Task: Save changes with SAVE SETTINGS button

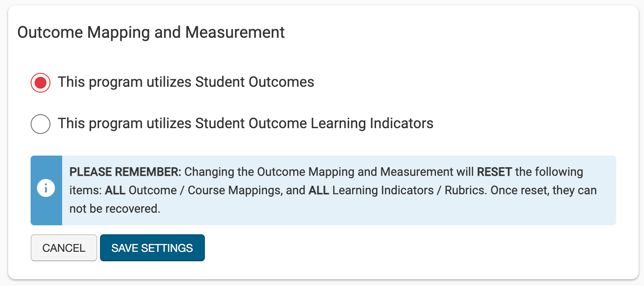Action: (152, 248)
